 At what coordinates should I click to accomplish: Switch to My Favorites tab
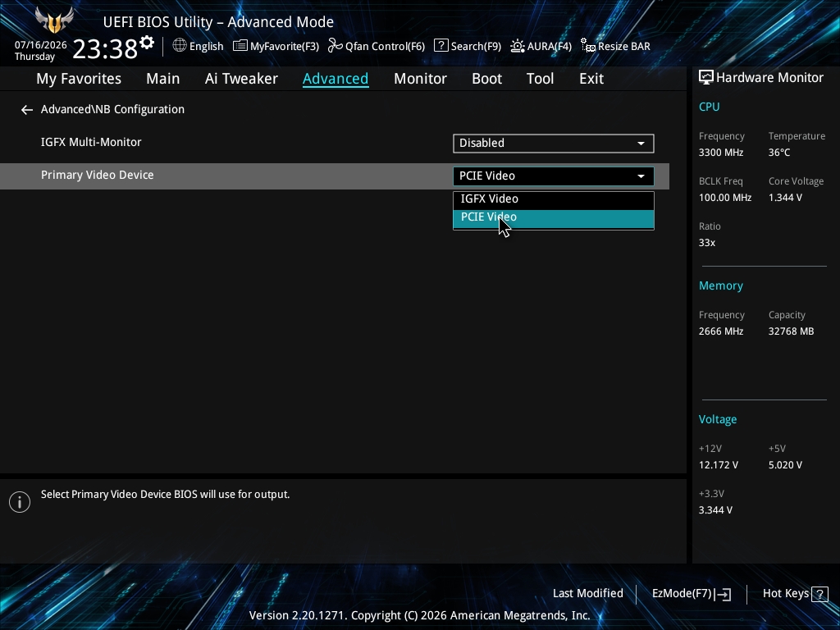click(x=79, y=79)
